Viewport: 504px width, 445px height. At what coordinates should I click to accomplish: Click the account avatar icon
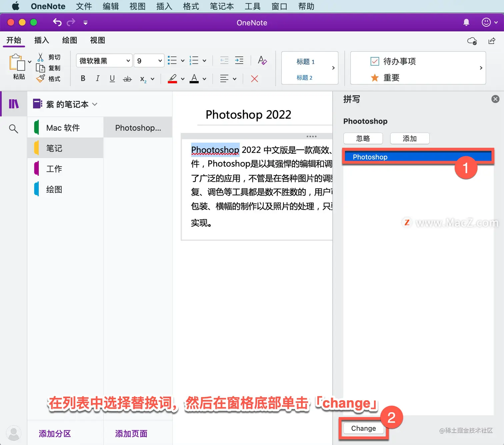click(x=14, y=433)
